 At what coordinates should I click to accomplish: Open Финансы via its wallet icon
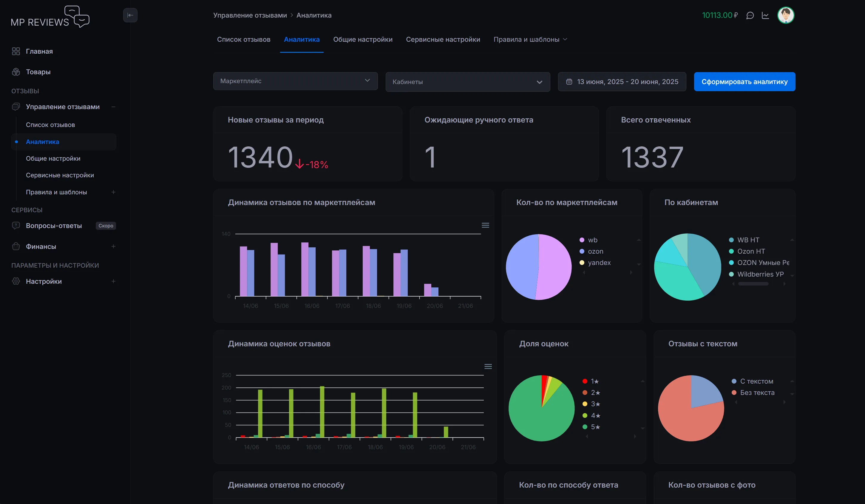(16, 246)
